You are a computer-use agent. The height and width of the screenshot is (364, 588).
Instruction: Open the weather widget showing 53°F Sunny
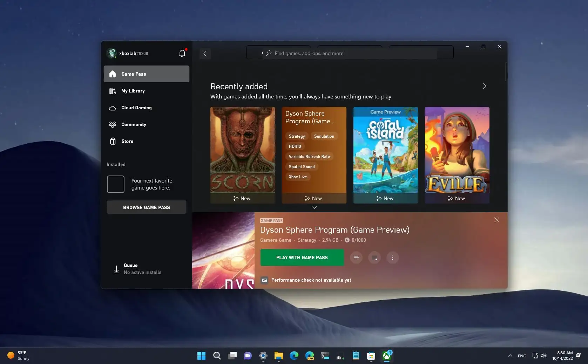(x=19, y=356)
